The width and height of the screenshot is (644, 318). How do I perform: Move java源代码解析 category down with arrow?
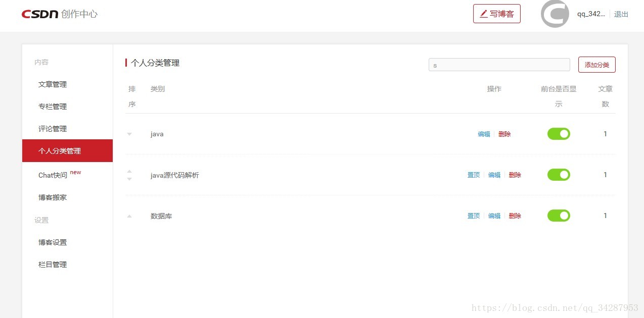tap(129, 179)
